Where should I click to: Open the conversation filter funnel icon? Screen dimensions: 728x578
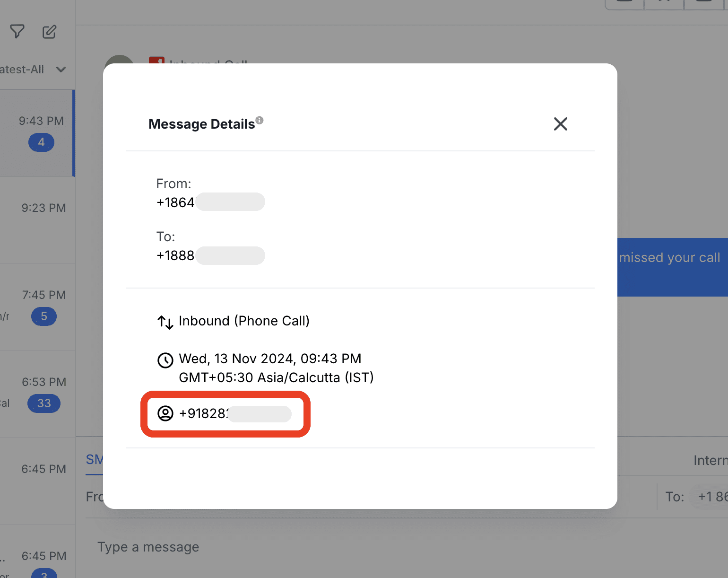point(17,32)
